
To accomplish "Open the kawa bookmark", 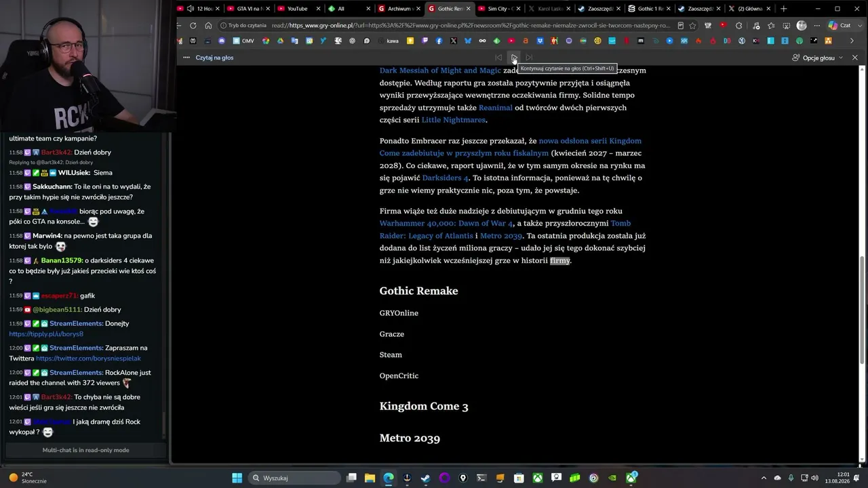I will coord(388,41).
